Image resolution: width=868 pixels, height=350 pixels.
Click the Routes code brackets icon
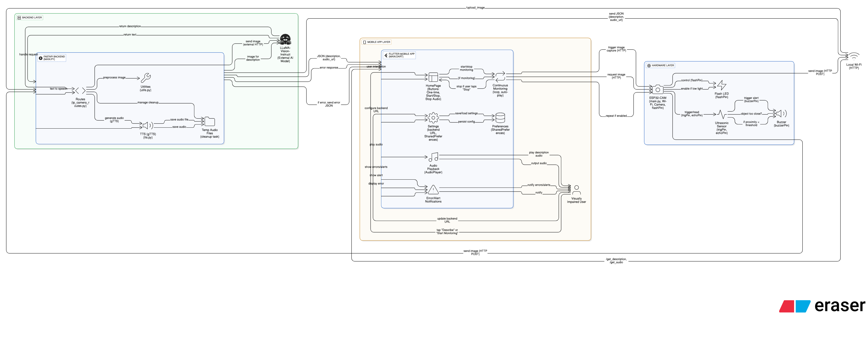pyautogui.click(x=80, y=91)
